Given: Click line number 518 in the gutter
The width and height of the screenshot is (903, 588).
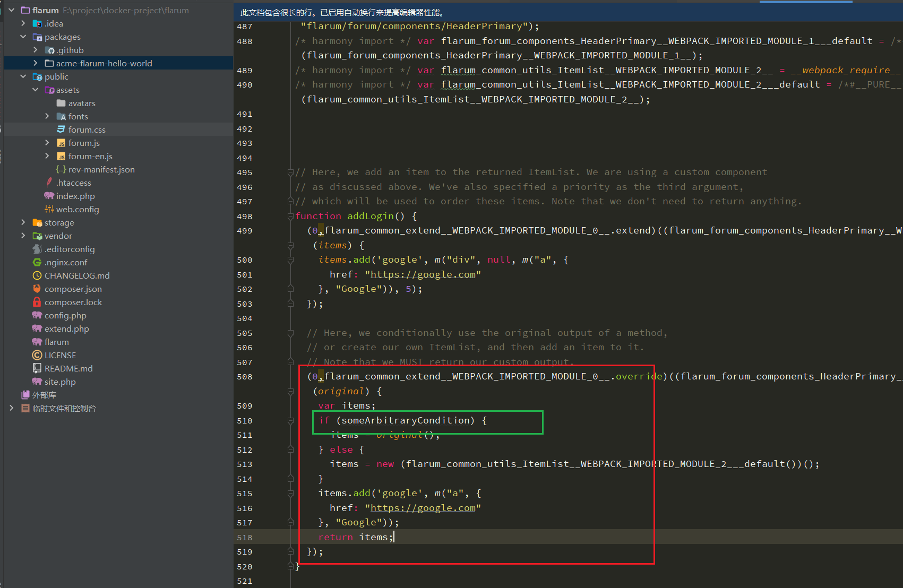Looking at the screenshot, I should point(245,537).
